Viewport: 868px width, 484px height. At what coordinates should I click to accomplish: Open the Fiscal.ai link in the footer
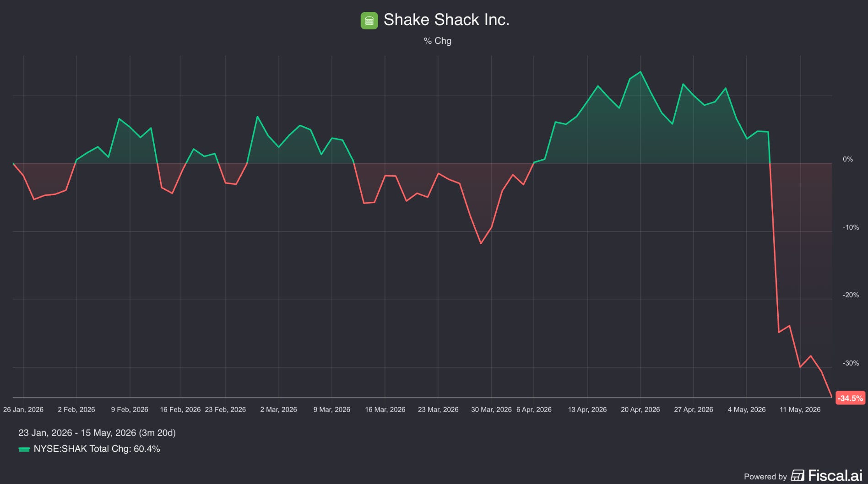[x=827, y=476]
